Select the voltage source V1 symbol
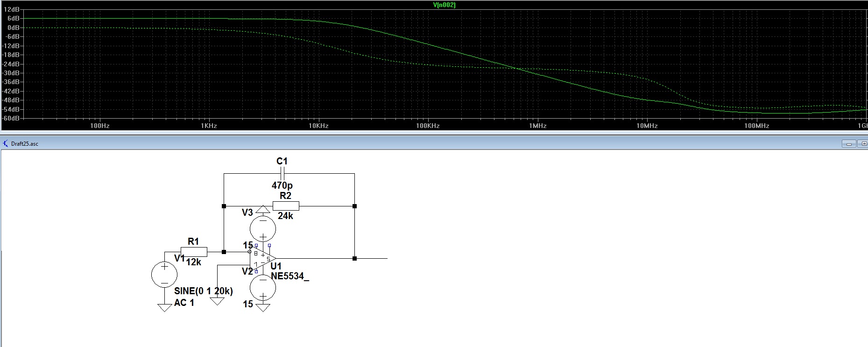The height and width of the screenshot is (347, 868). [x=164, y=274]
